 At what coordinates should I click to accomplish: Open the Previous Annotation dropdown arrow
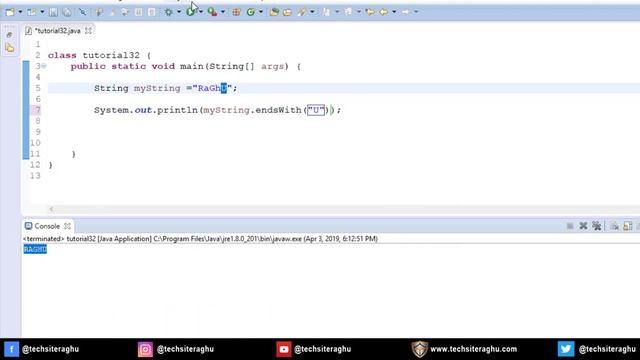359,12
